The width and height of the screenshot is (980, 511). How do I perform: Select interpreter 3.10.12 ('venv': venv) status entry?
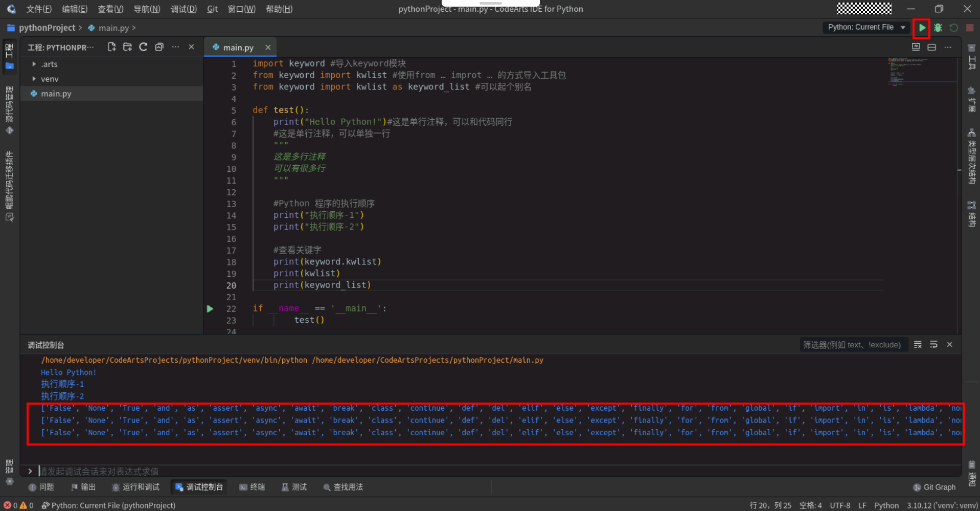point(942,505)
